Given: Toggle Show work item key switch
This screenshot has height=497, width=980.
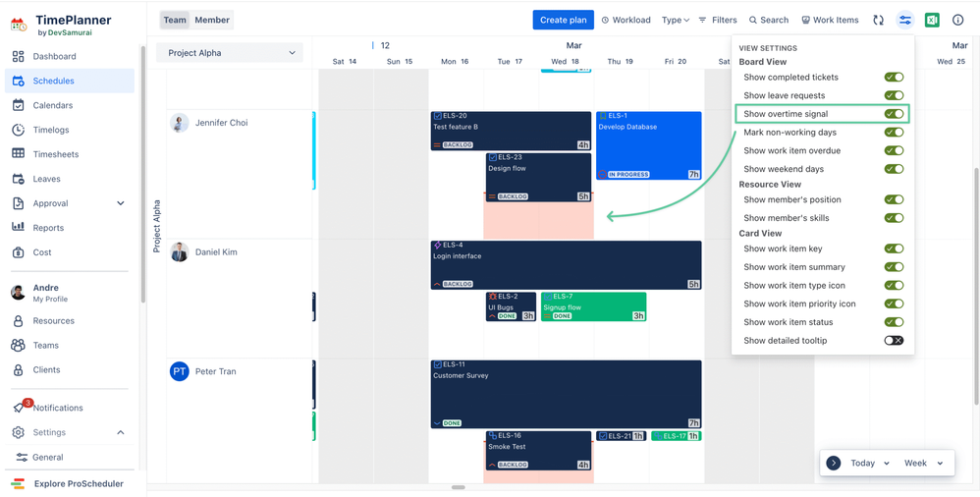Looking at the screenshot, I should 894,248.
